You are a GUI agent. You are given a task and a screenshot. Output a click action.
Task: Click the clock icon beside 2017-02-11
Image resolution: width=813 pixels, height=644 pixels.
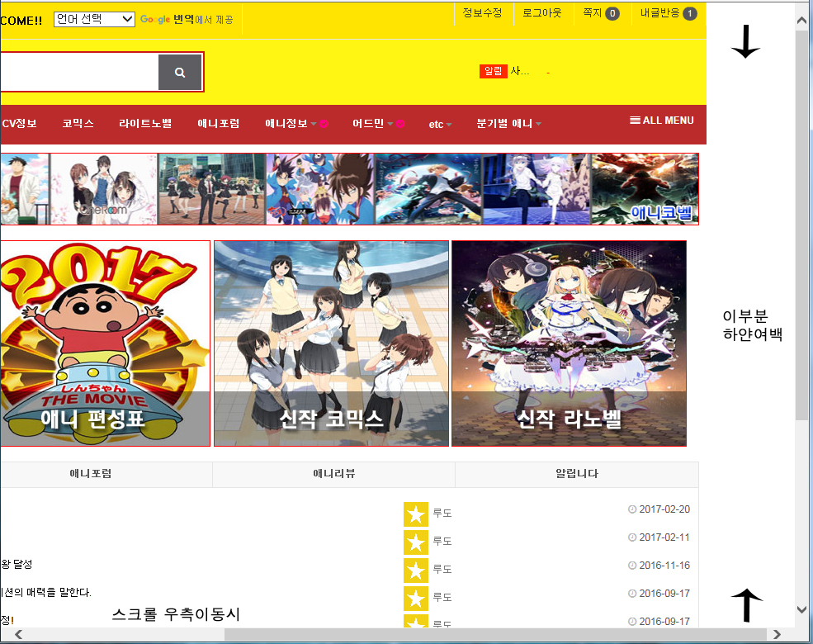pyautogui.click(x=632, y=537)
